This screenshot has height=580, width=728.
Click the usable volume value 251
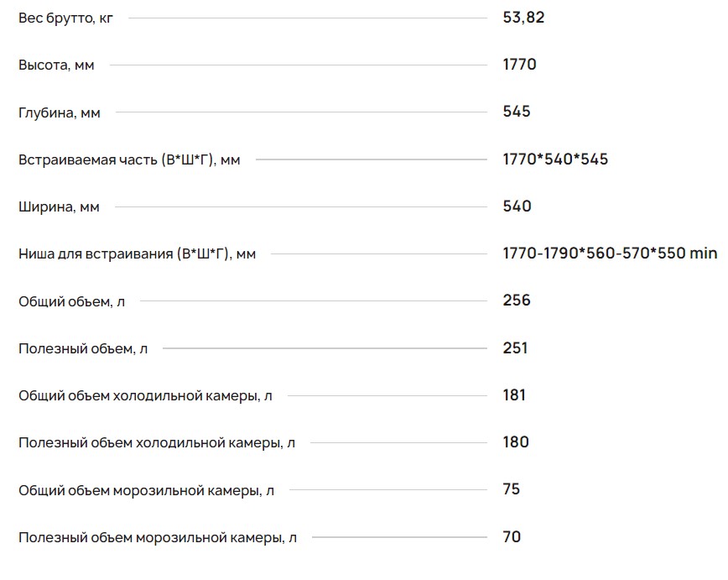point(516,347)
